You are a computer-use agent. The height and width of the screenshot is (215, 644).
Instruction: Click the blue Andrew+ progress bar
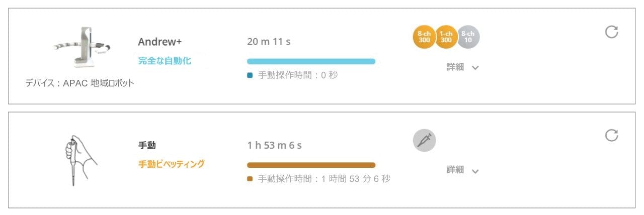click(x=311, y=61)
